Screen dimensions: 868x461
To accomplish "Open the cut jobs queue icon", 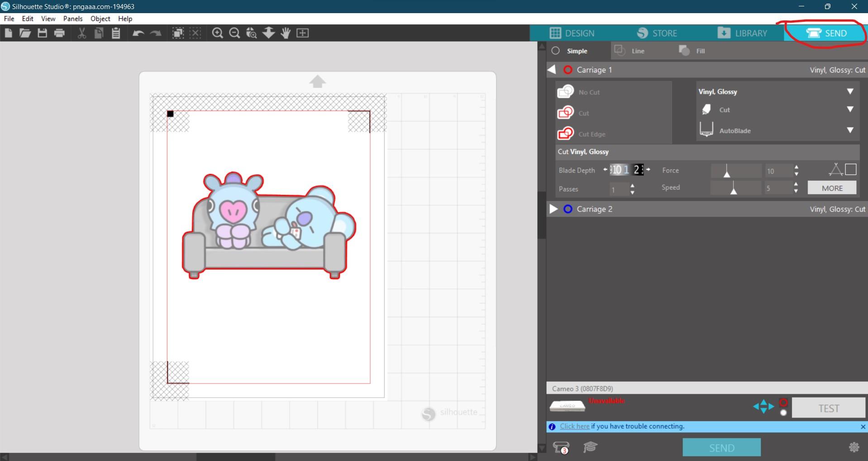I will click(562, 447).
